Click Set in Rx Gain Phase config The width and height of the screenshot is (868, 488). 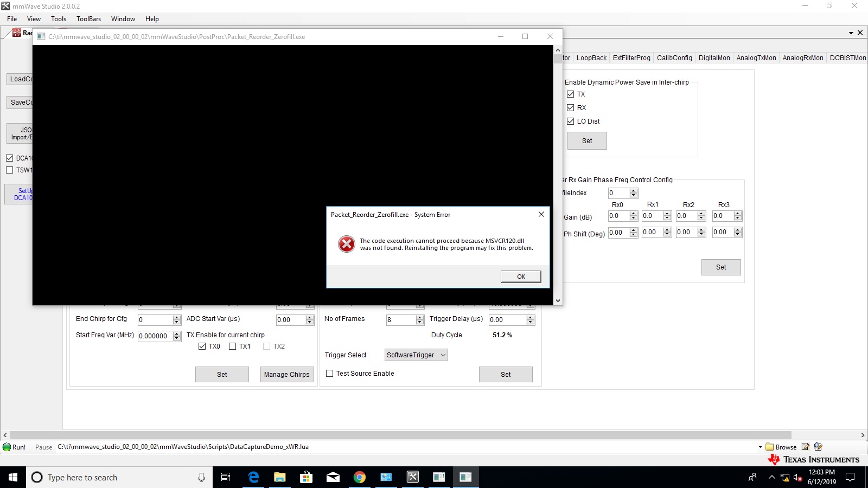pos(721,267)
